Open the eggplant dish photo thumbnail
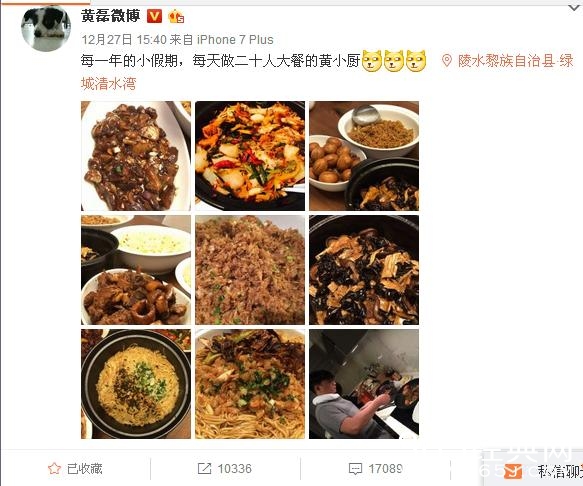Image resolution: width=583 pixels, height=486 pixels. (136, 156)
